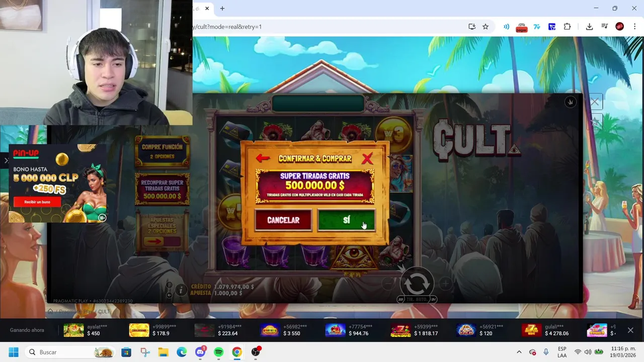Open the Windows Start menu

pos(14,352)
